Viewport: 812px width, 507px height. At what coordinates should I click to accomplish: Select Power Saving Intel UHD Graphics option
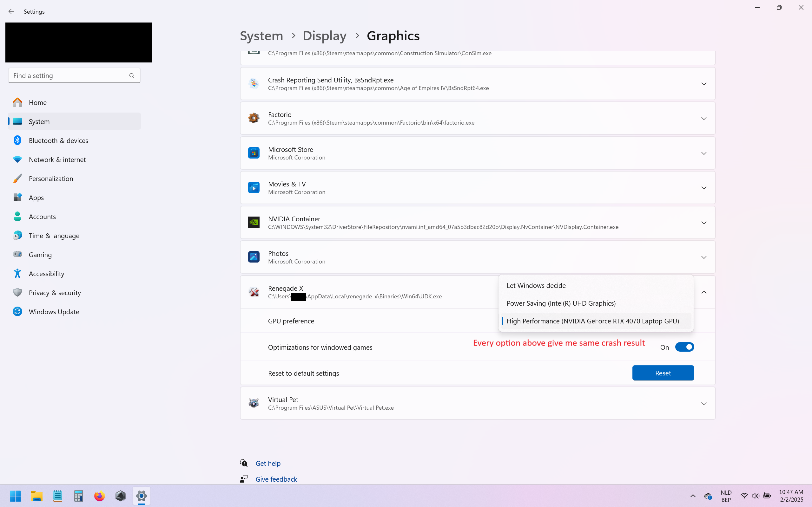click(596, 303)
